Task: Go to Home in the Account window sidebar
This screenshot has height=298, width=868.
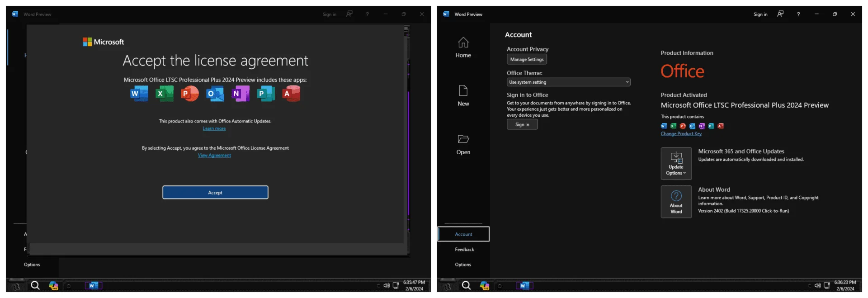Action: tap(463, 47)
